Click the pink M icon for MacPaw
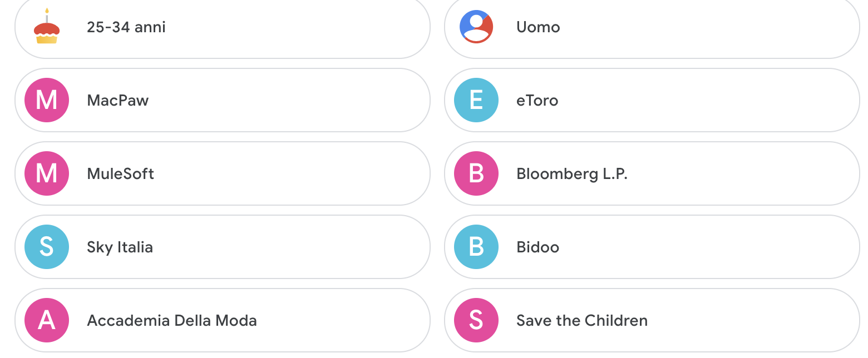The height and width of the screenshot is (358, 868). tap(47, 100)
